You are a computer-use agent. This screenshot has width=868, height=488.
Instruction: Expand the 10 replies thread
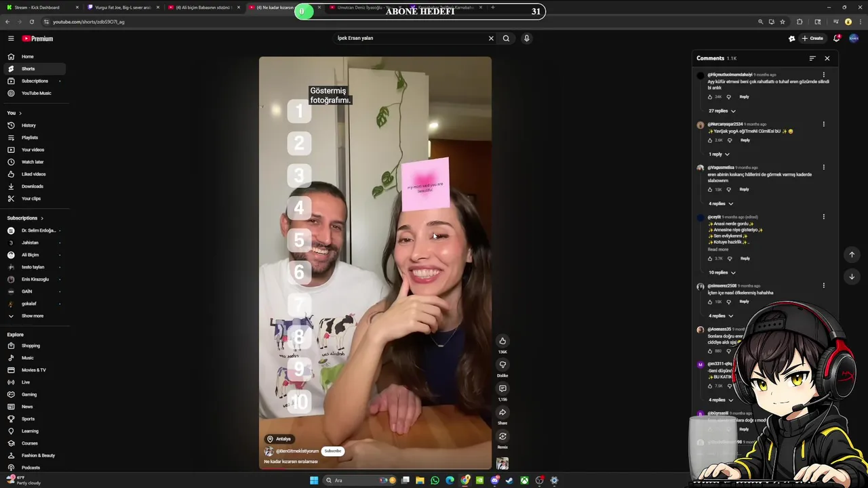[x=722, y=272]
